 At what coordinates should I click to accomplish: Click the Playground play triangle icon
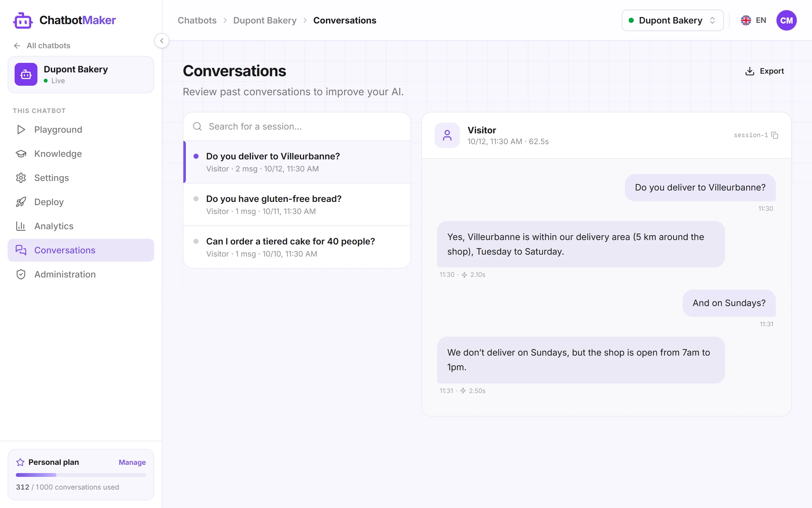tap(21, 130)
